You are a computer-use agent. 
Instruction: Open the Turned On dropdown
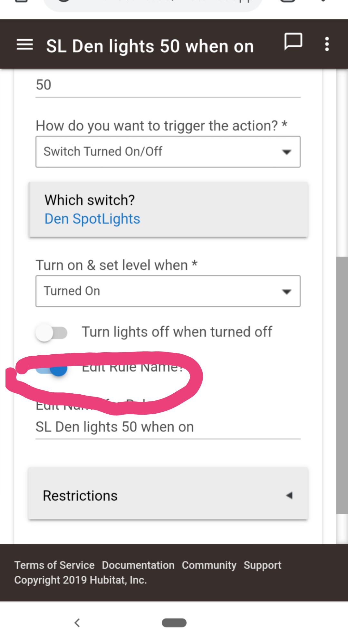click(168, 291)
